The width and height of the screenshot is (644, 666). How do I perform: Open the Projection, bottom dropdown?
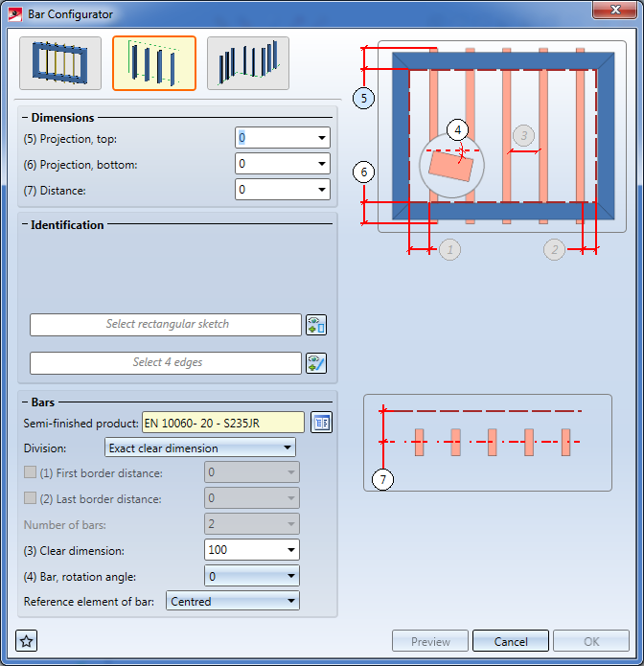pyautogui.click(x=322, y=164)
